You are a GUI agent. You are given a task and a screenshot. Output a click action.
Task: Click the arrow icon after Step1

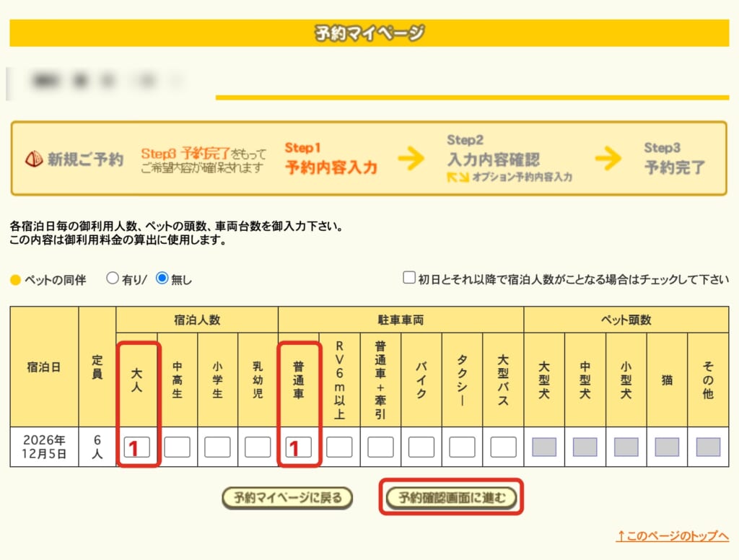pyautogui.click(x=411, y=158)
